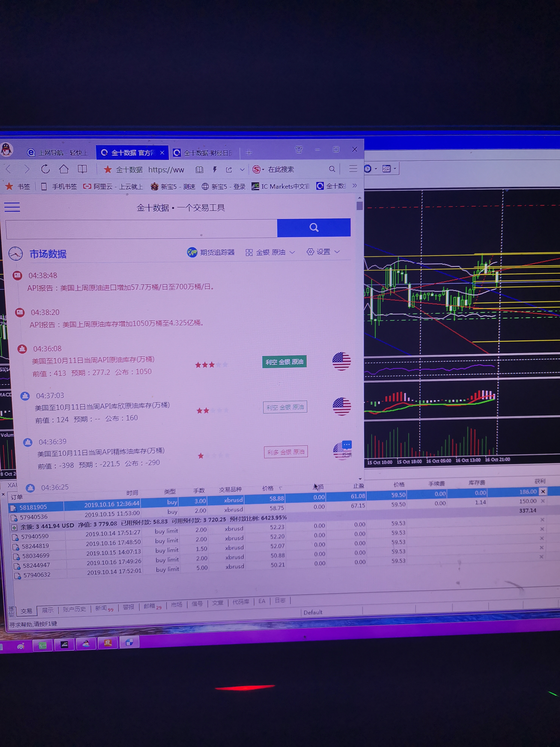Click the lightning speed mode icon
Image resolution: width=560 pixels, height=747 pixels.
click(214, 170)
